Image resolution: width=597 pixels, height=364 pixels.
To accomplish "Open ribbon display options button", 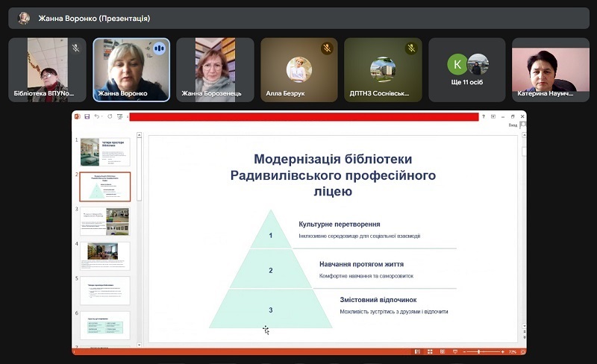I will (493, 116).
